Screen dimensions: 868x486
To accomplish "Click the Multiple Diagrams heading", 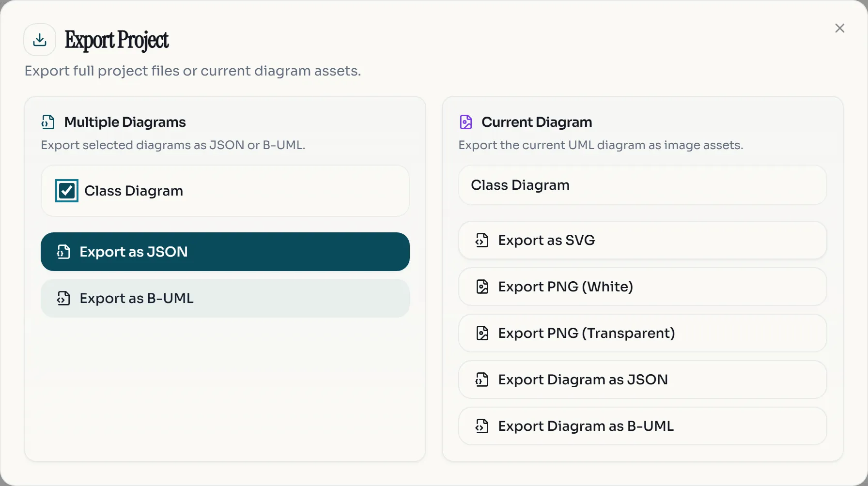I will click(125, 122).
